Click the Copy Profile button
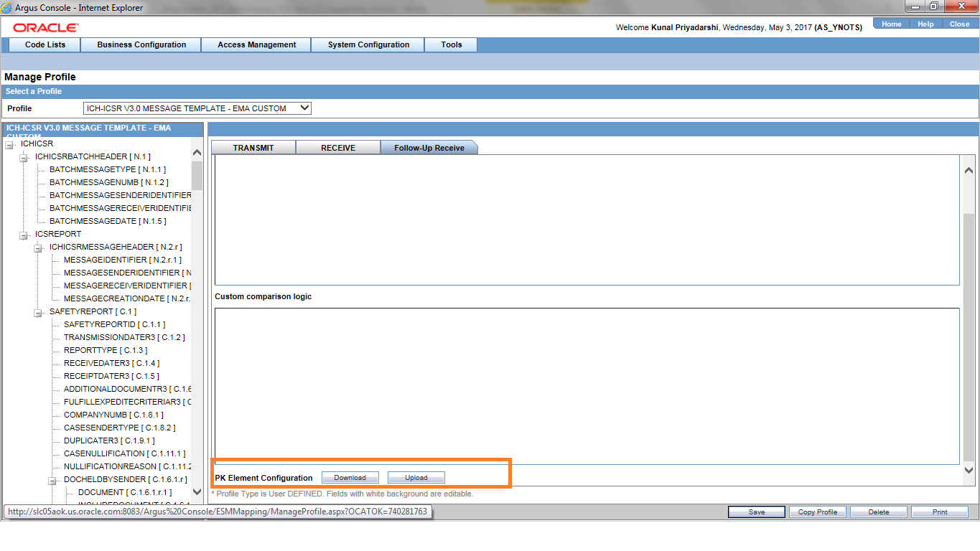This screenshot has height=551, width=980. click(818, 512)
